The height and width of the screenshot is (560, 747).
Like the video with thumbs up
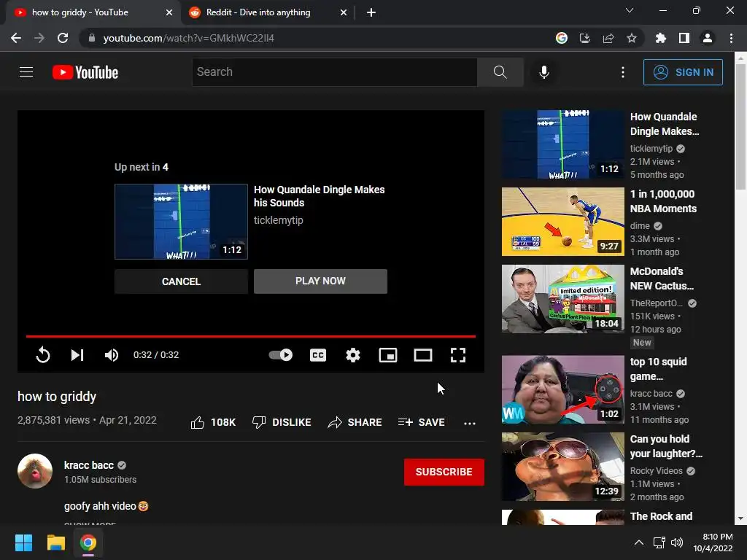click(x=213, y=422)
